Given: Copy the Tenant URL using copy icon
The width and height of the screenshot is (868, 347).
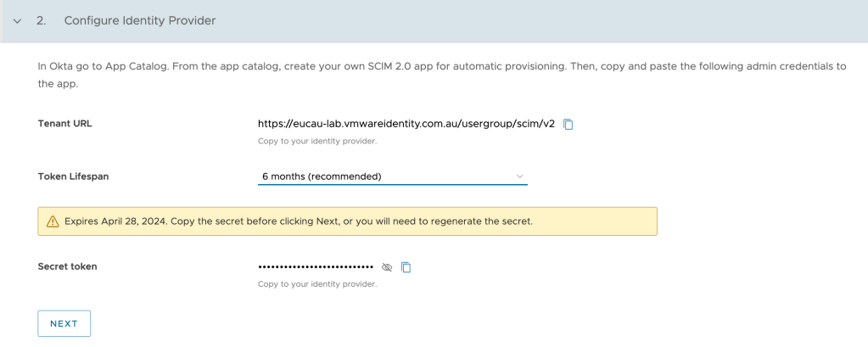Looking at the screenshot, I should click(x=568, y=124).
